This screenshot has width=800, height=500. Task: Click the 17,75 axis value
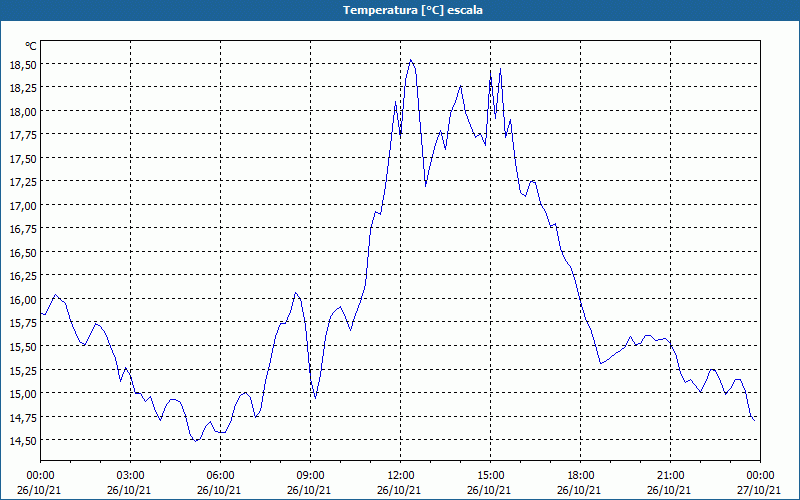[23, 135]
